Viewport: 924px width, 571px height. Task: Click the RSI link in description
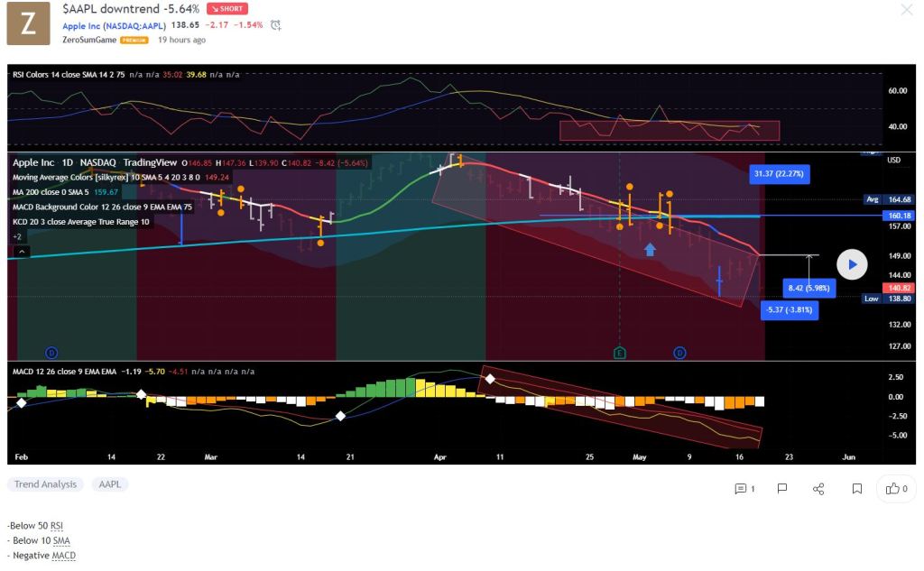57,525
